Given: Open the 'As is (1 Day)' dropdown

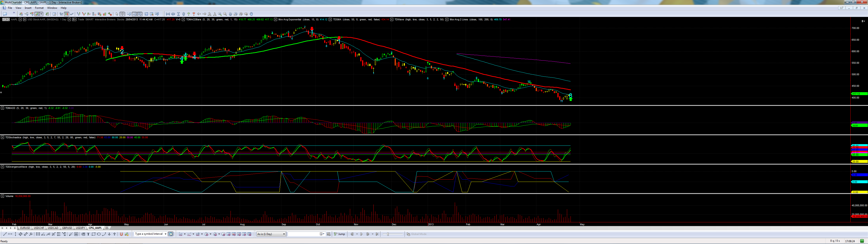Looking at the screenshot, I should (x=271, y=234).
